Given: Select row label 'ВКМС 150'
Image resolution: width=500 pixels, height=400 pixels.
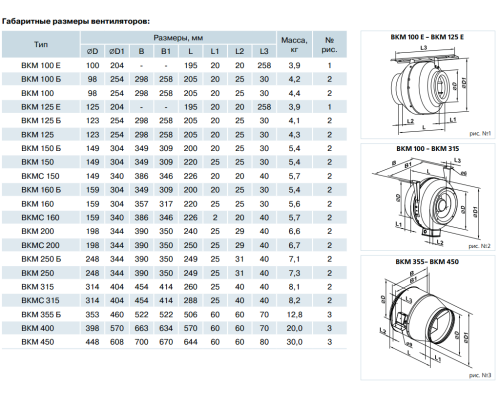Looking at the screenshot, I should coord(40,176).
